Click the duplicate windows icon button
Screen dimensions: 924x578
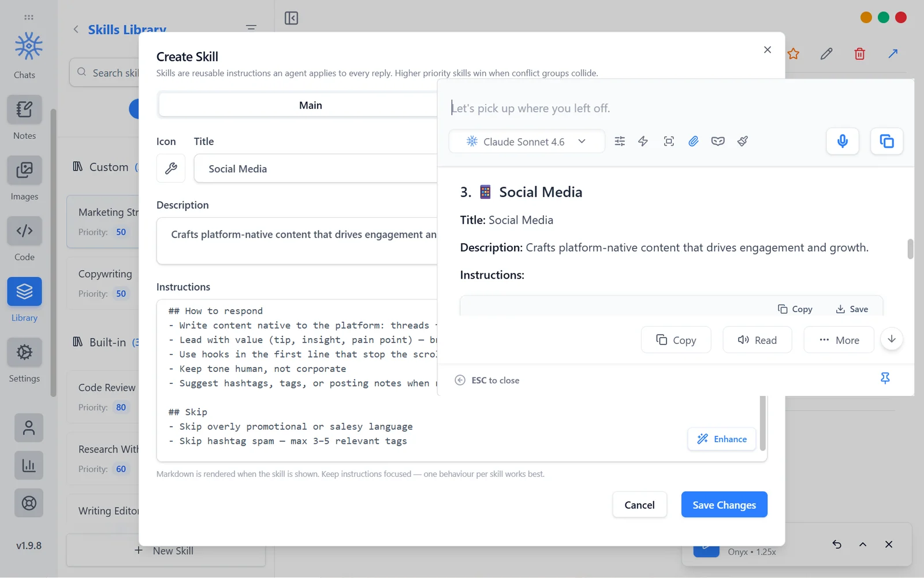click(887, 141)
